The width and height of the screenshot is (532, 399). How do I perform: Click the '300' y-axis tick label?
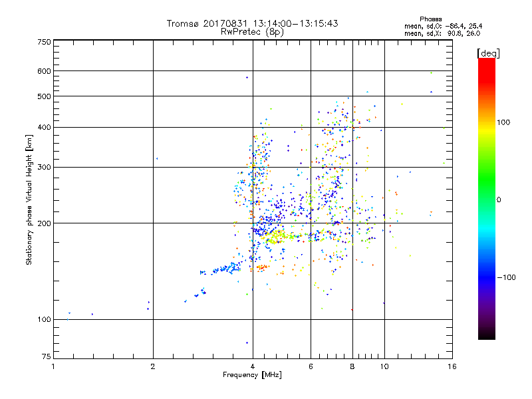(45, 168)
